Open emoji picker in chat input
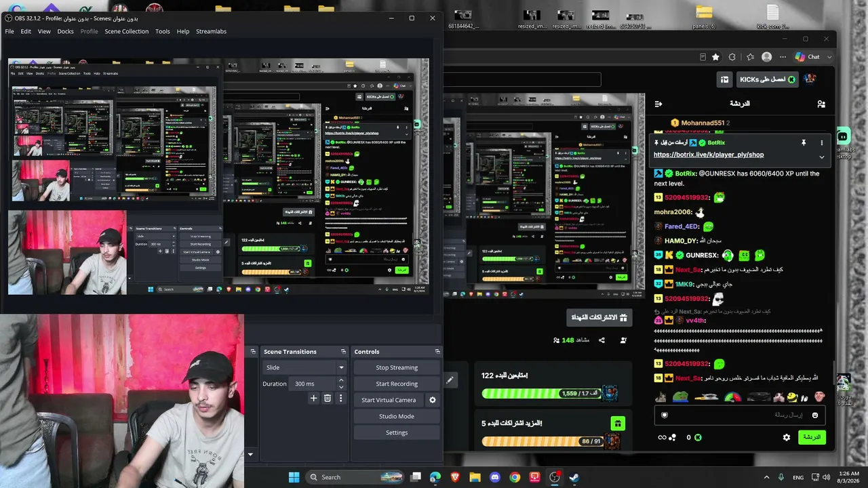Viewport: 868px width, 488px height. [815, 415]
